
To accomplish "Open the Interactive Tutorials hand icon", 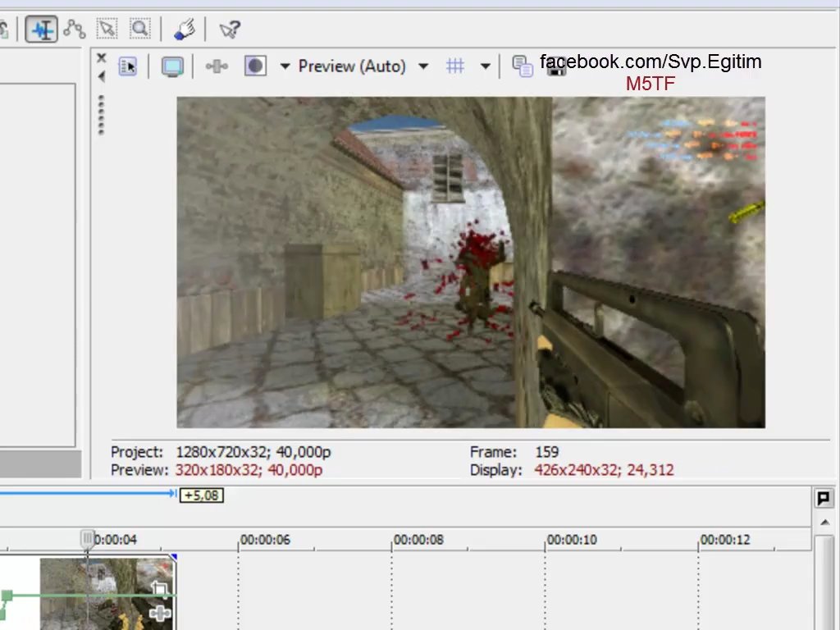I will click(185, 29).
